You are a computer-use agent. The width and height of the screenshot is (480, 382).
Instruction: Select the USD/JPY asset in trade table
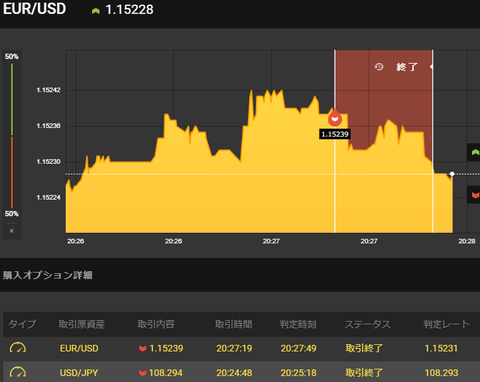coord(79,373)
